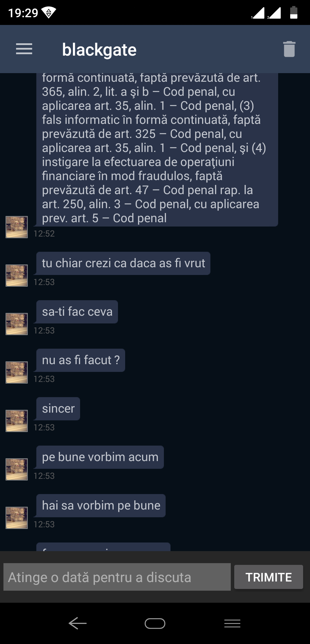The width and height of the screenshot is (310, 644).
Task: Tap the blackgate contact title
Action: pos(99,50)
